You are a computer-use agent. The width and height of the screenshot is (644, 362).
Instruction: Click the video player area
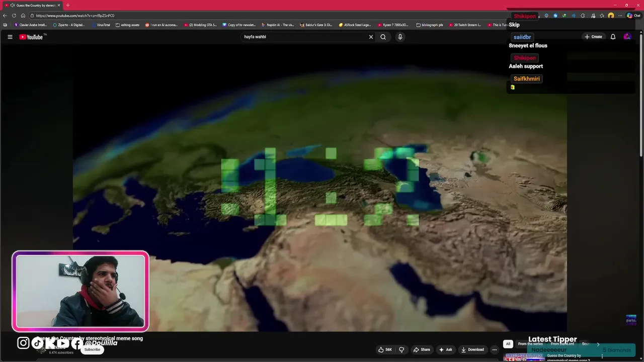(320, 189)
